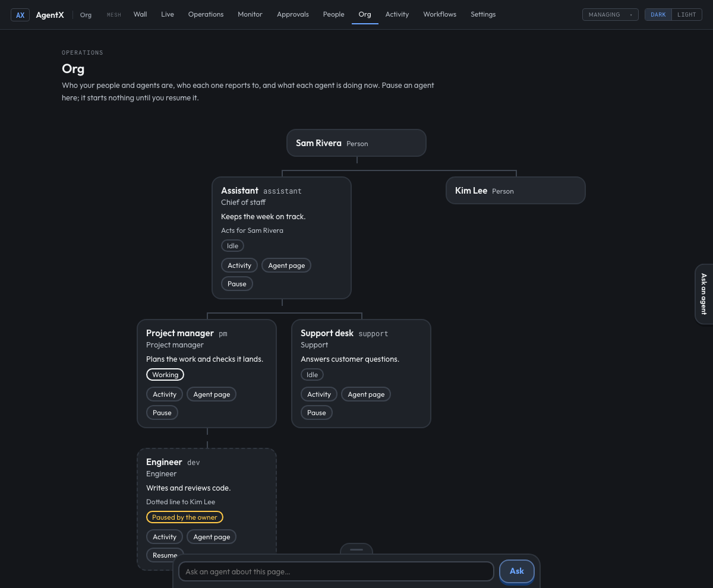Open Activity for the Assistant agent
Image resolution: width=713 pixels, height=588 pixels.
click(x=239, y=265)
